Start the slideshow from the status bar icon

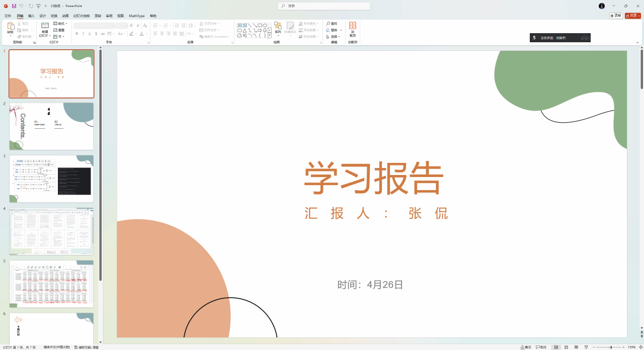point(586,347)
